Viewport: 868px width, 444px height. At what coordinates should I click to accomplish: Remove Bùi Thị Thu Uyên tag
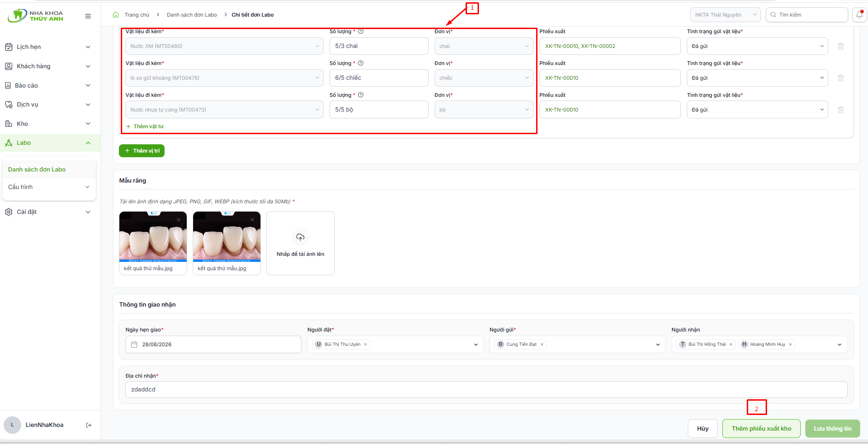(x=366, y=344)
